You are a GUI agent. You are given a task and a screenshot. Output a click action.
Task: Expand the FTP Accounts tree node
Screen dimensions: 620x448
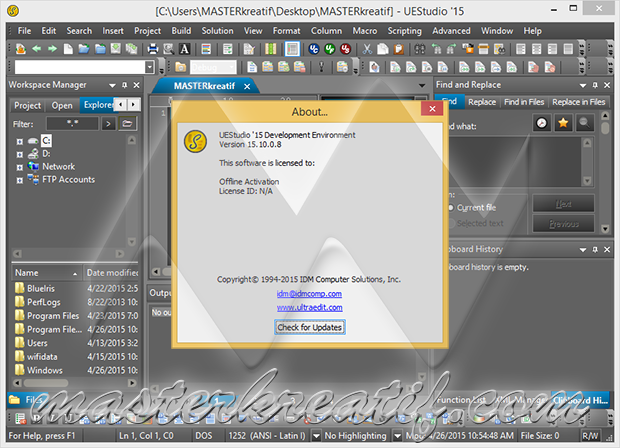click(19, 180)
